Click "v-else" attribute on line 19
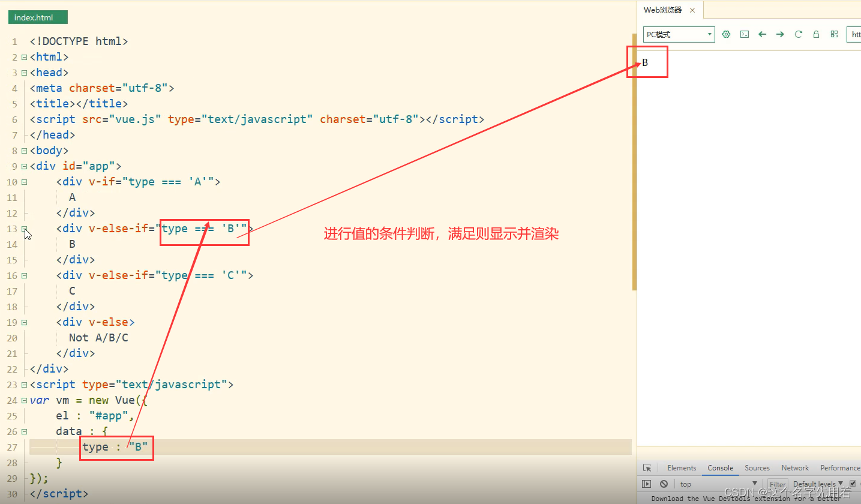This screenshot has width=861, height=504. click(x=109, y=322)
